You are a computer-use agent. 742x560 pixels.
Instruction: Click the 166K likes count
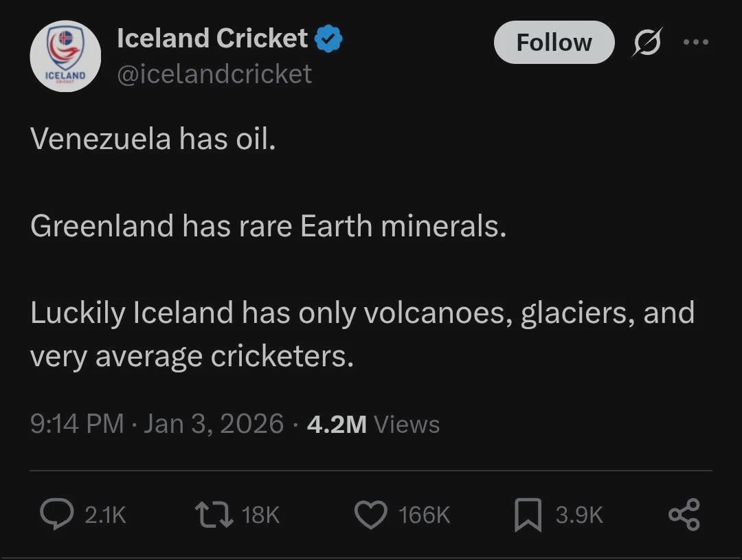tap(424, 515)
